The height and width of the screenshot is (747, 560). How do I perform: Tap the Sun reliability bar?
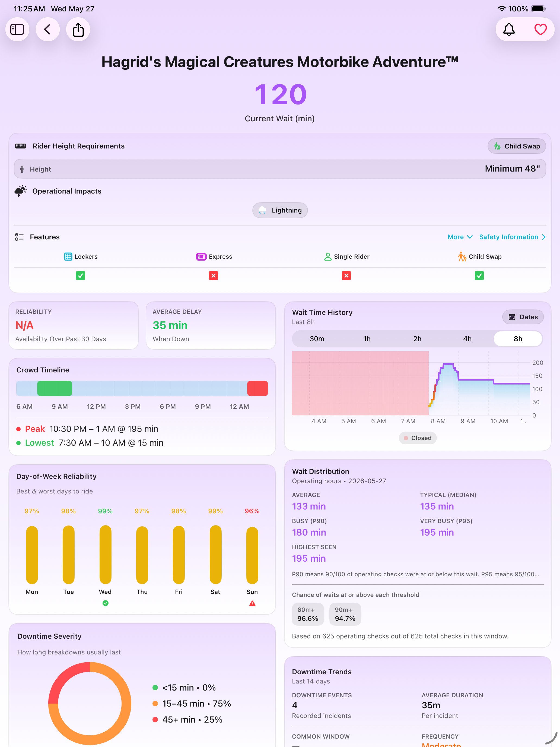click(252, 556)
